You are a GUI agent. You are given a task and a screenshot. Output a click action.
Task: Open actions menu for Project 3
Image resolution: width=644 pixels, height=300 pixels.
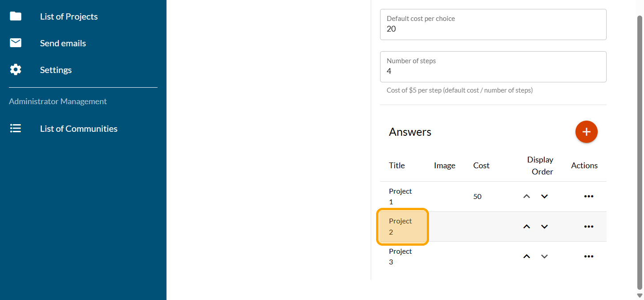point(588,256)
